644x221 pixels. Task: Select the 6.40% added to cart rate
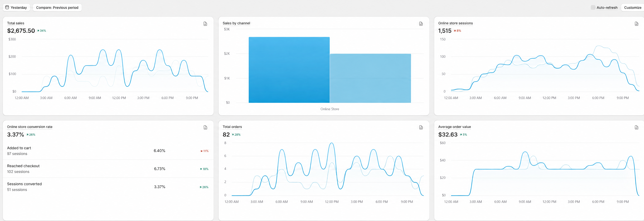[159, 151]
